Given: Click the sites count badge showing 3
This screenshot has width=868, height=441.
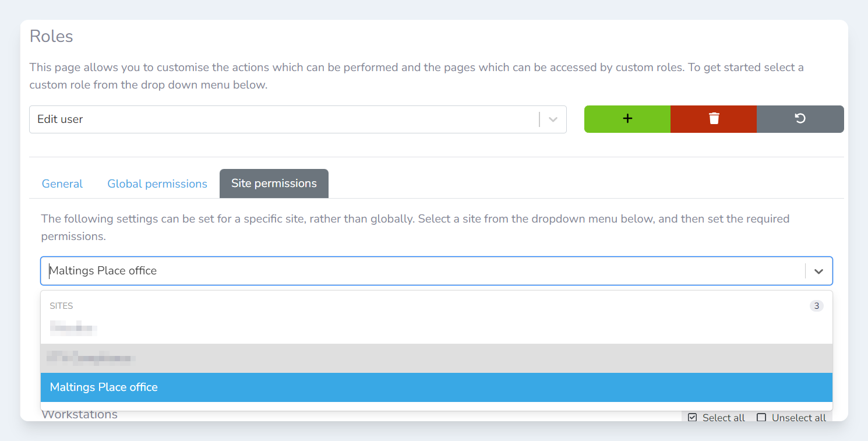Looking at the screenshot, I should [816, 306].
